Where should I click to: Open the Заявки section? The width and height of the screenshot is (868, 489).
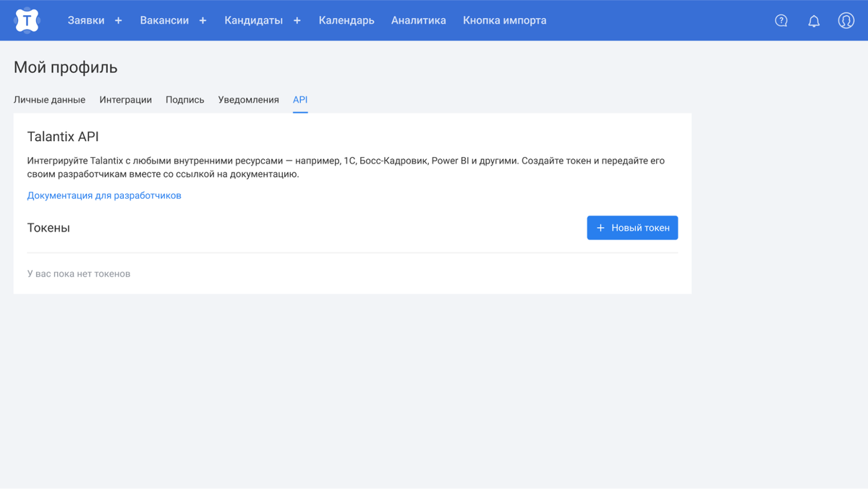[x=86, y=20]
